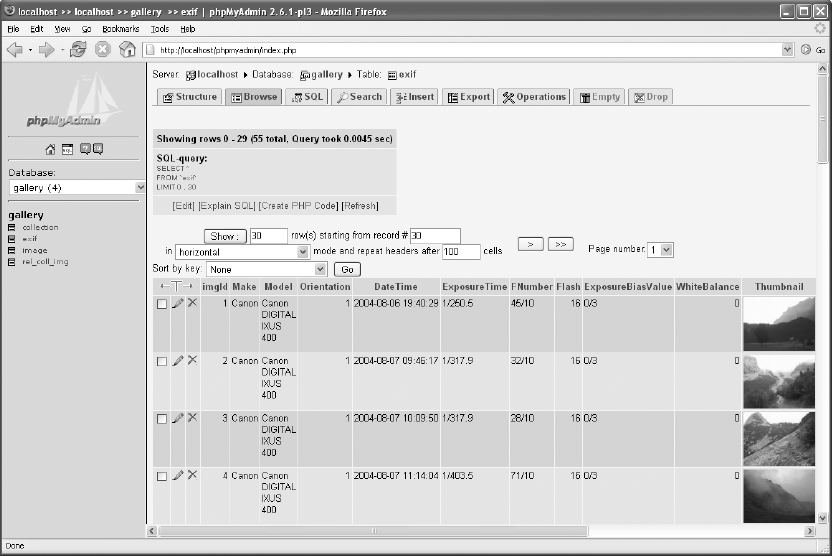Edit row 1 using the pencil icon
The image size is (832, 556).
tap(178, 303)
